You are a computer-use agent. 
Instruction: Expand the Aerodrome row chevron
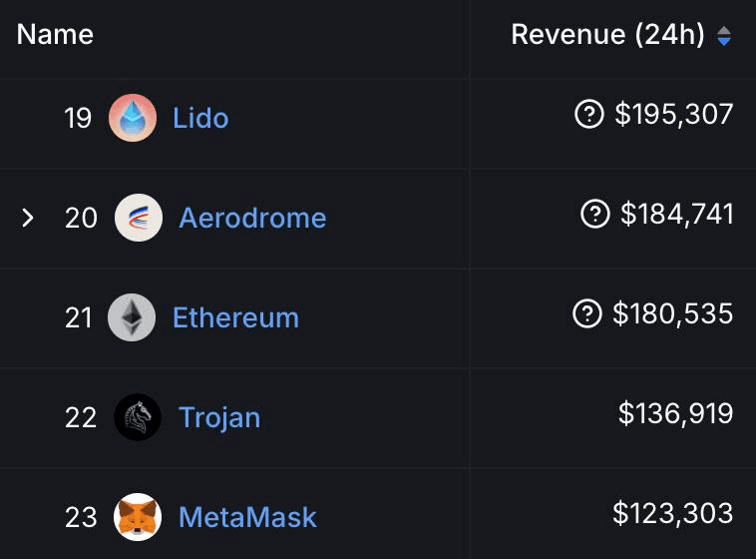click(x=28, y=218)
